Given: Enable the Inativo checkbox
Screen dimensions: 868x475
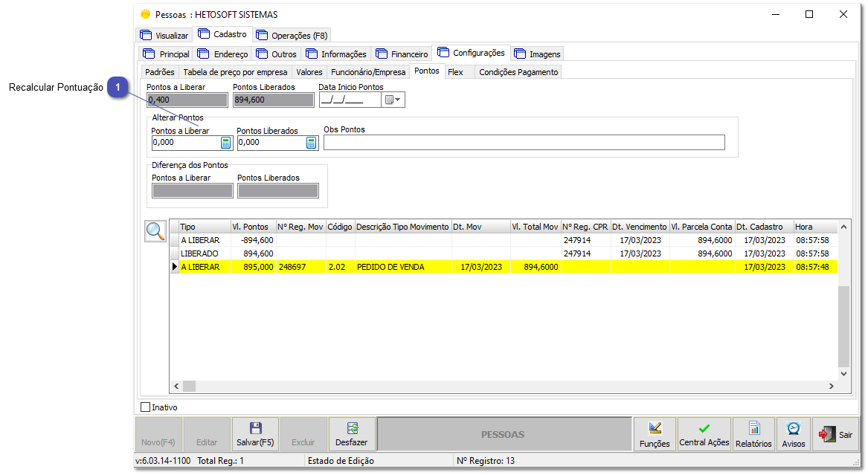Looking at the screenshot, I should 144,407.
